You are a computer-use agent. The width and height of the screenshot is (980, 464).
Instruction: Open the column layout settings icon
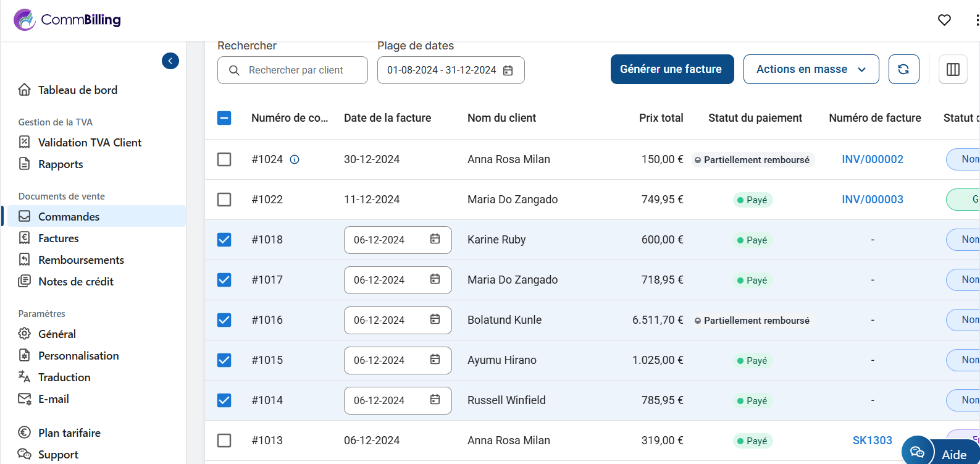[953, 69]
